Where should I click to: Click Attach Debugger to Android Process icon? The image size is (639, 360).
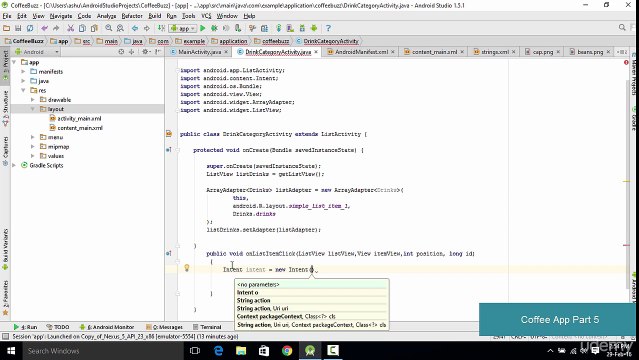pyautogui.click(x=238, y=28)
